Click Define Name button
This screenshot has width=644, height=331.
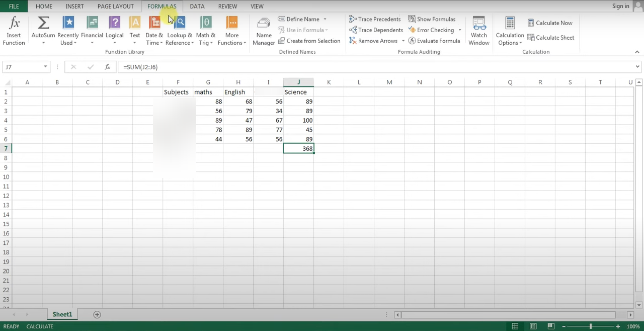299,19
